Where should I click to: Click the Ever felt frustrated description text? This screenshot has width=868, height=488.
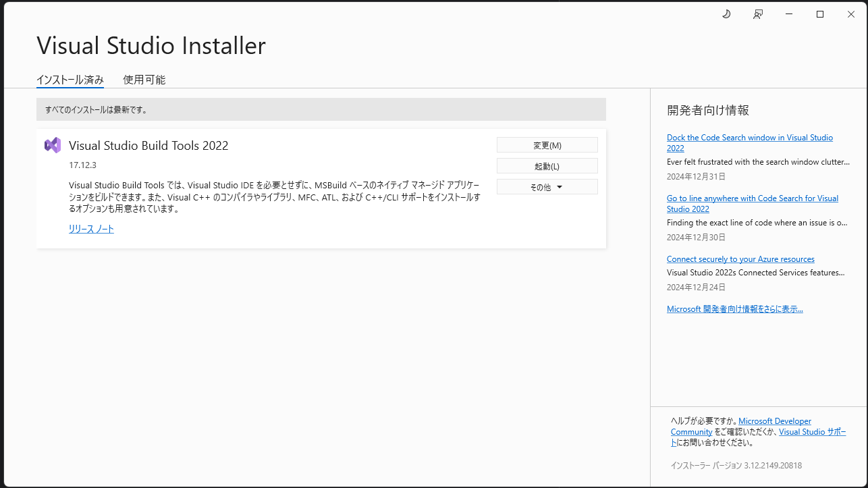click(x=758, y=162)
